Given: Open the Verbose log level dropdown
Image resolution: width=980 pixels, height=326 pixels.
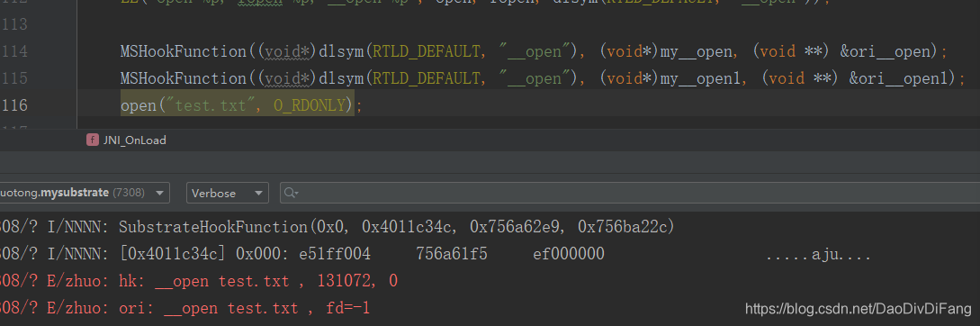Looking at the screenshot, I should point(228,193).
